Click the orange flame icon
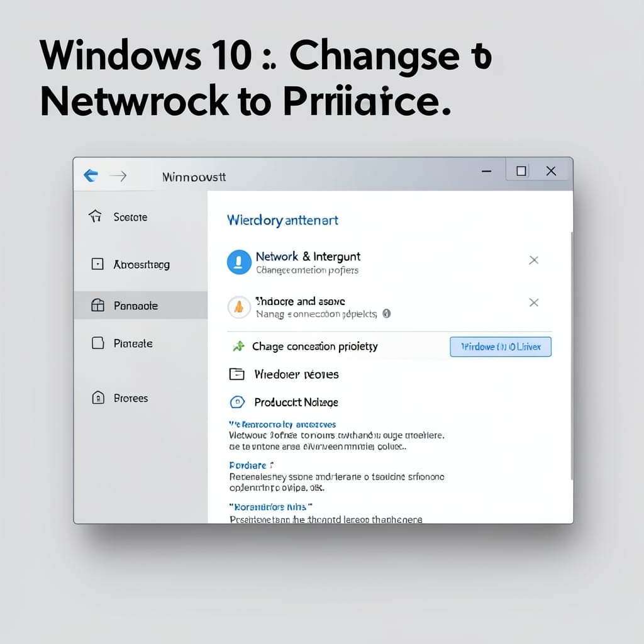Image resolution: width=644 pixels, height=644 pixels. (x=238, y=307)
